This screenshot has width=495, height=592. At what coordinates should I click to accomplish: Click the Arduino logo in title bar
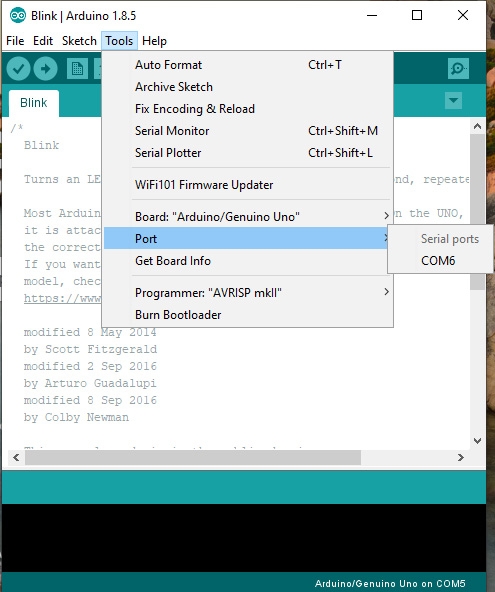point(18,15)
